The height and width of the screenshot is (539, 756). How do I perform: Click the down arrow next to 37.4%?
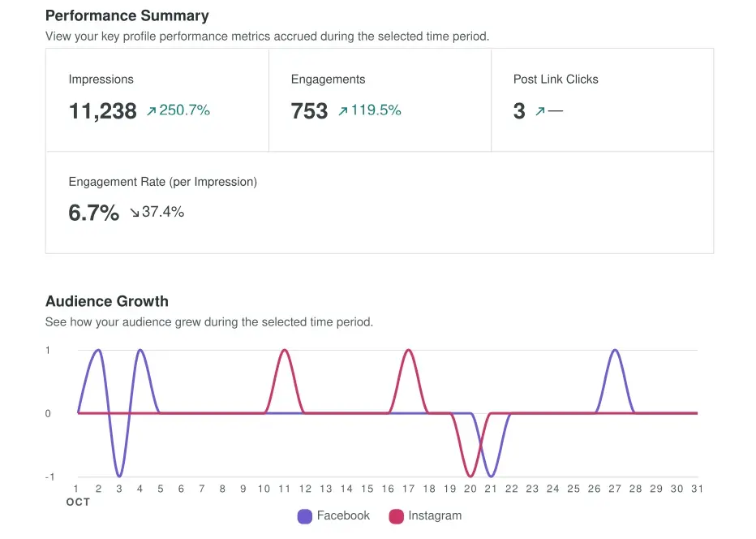coord(135,213)
